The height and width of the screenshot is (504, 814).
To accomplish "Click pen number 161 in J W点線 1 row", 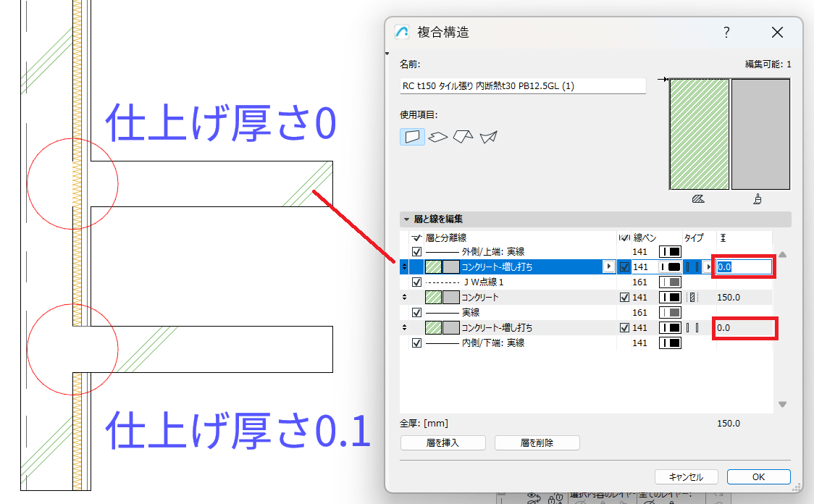I will coord(639,282).
